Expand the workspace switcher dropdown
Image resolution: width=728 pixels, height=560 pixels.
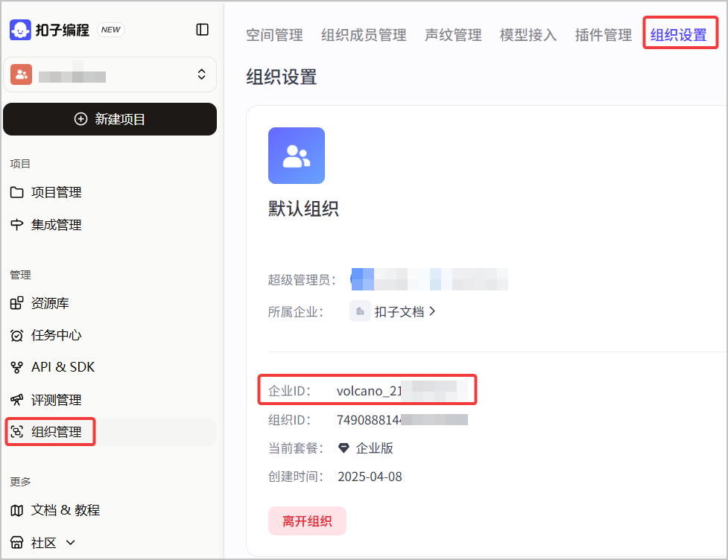pos(110,74)
